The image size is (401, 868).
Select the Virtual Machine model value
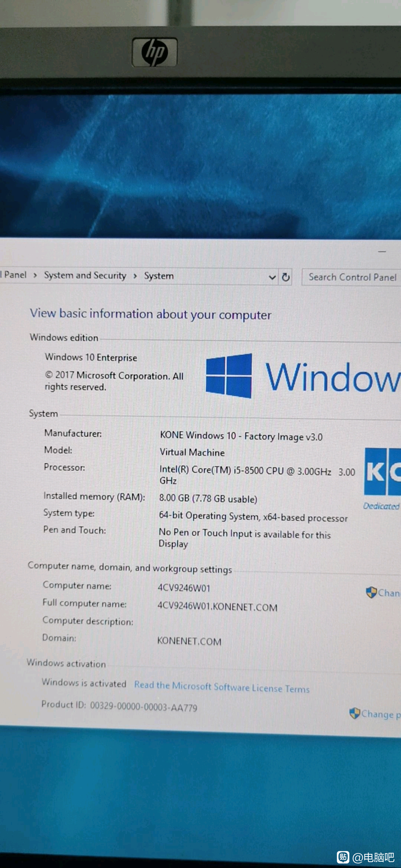pos(192,452)
